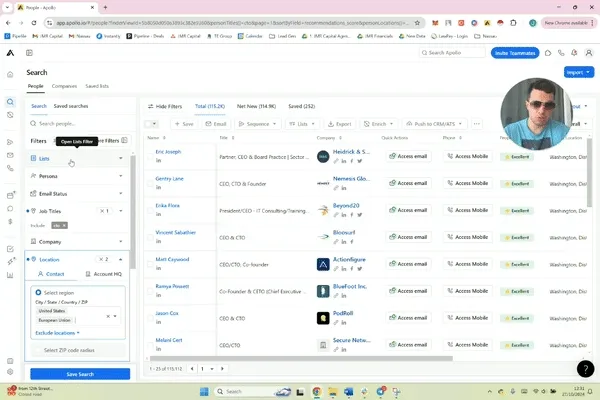Show the Net New (114.9K) tab
The image size is (600, 400).
pyautogui.click(x=256, y=106)
